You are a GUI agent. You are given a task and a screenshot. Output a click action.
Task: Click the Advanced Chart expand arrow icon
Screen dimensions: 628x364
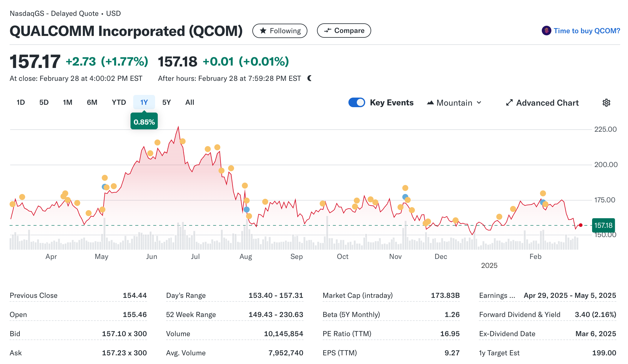coord(509,103)
